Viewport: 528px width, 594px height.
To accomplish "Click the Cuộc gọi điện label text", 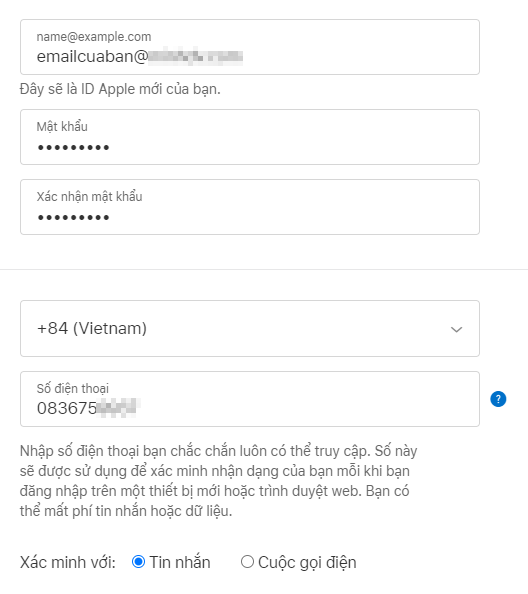I will pos(307,563).
